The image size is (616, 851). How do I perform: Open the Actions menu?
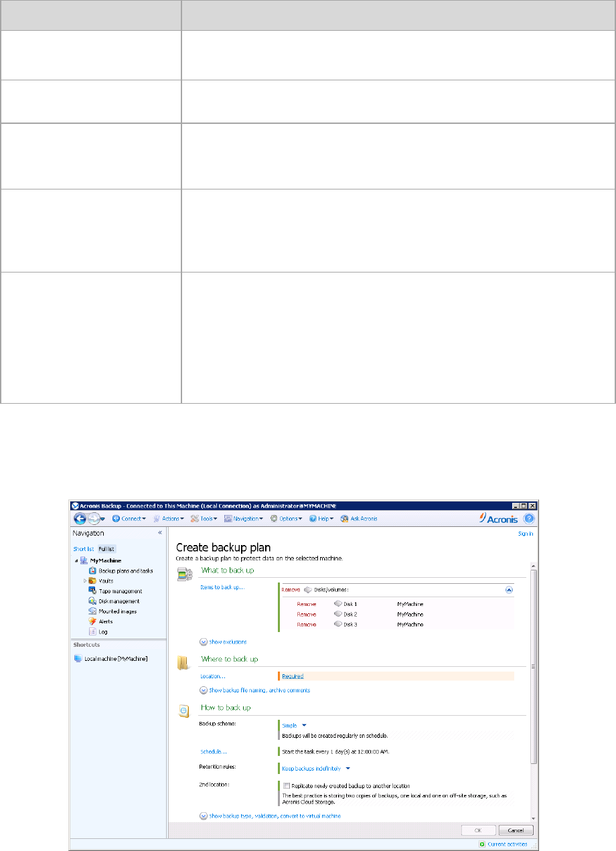pyautogui.click(x=169, y=519)
